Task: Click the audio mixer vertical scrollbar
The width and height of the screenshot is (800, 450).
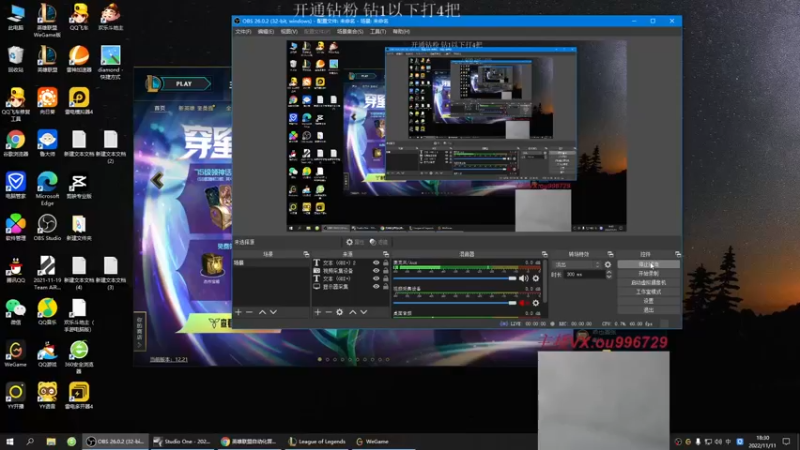Action: click(x=544, y=282)
